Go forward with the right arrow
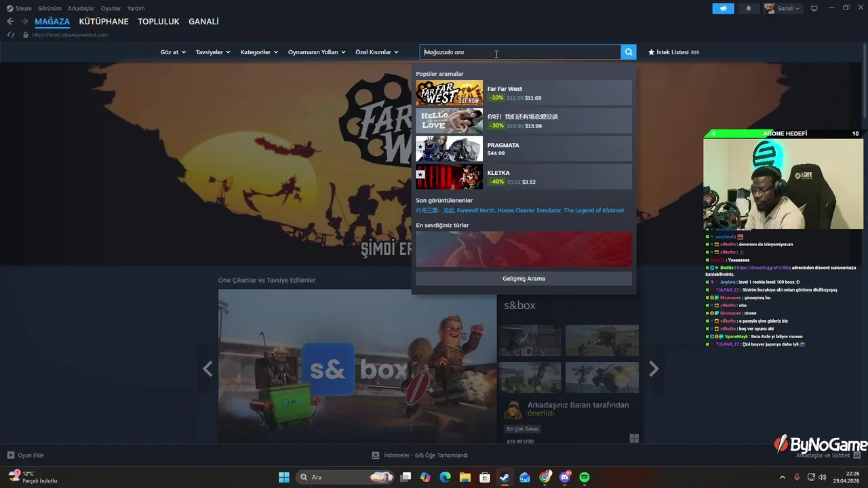868x488 pixels. [x=24, y=22]
